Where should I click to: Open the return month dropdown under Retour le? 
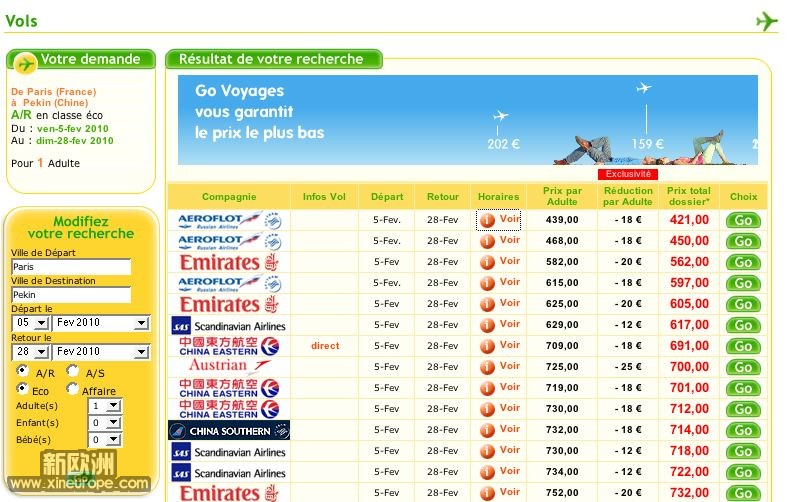(x=101, y=352)
